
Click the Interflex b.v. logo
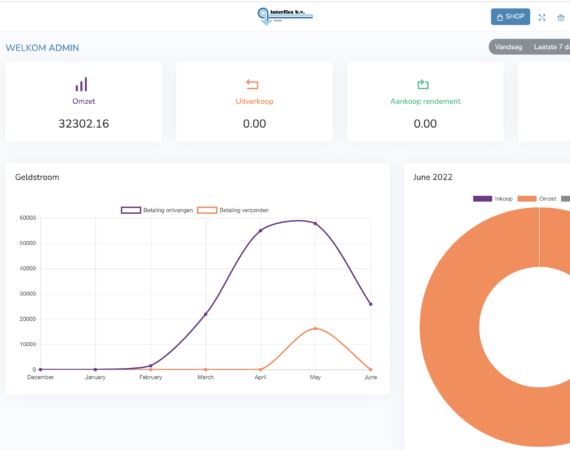click(285, 16)
